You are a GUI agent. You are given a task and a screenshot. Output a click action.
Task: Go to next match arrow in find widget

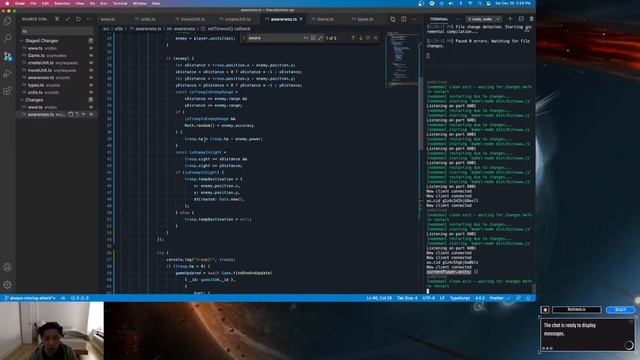point(360,38)
